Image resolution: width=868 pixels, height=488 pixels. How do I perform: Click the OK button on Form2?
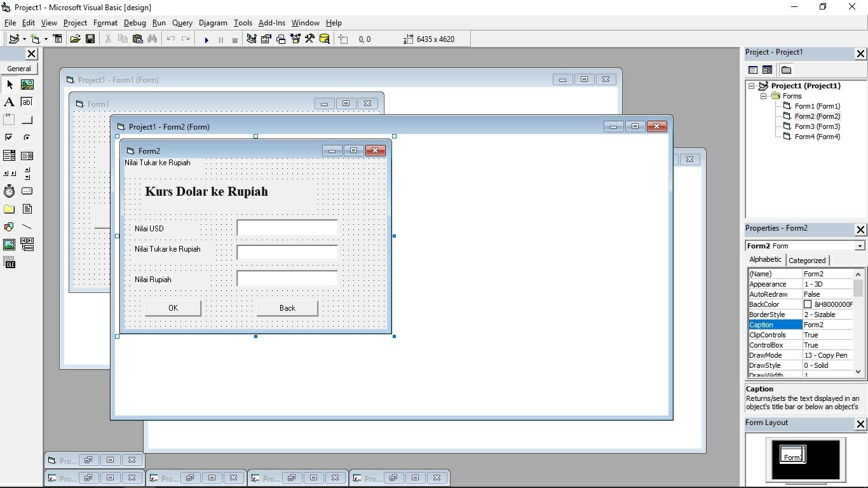coord(172,308)
